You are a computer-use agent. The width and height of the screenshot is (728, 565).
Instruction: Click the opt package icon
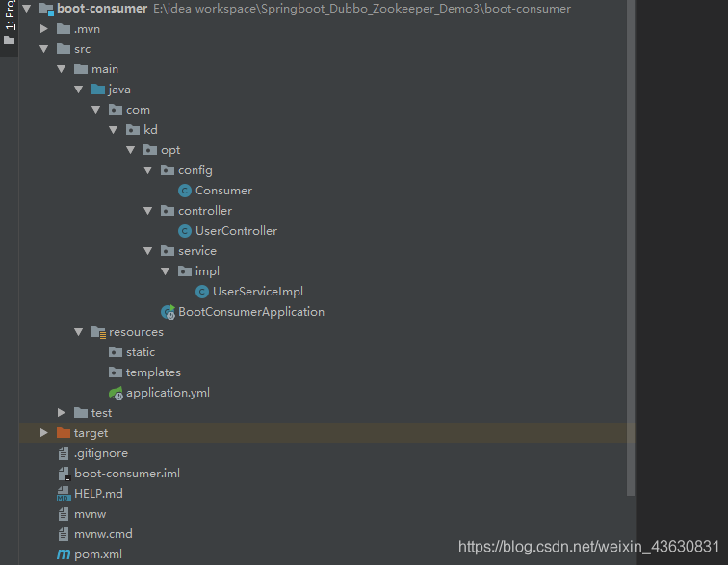click(x=150, y=150)
